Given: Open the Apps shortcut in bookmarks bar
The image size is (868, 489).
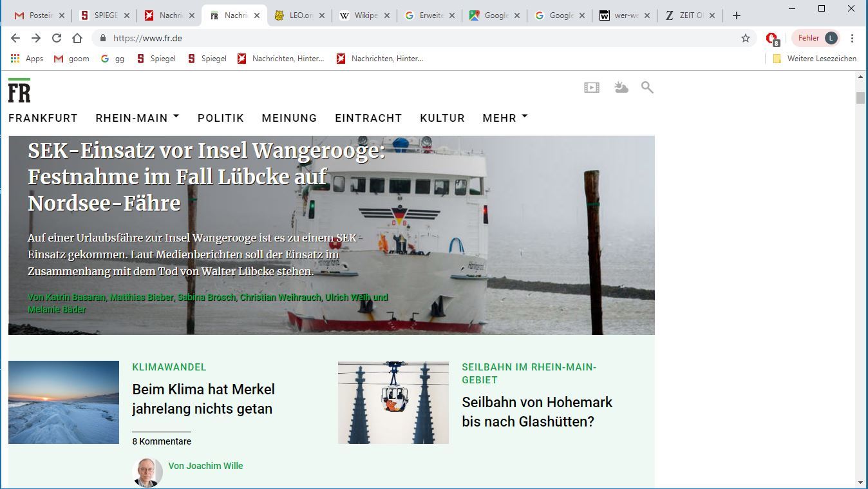Looking at the screenshot, I should 27,59.
